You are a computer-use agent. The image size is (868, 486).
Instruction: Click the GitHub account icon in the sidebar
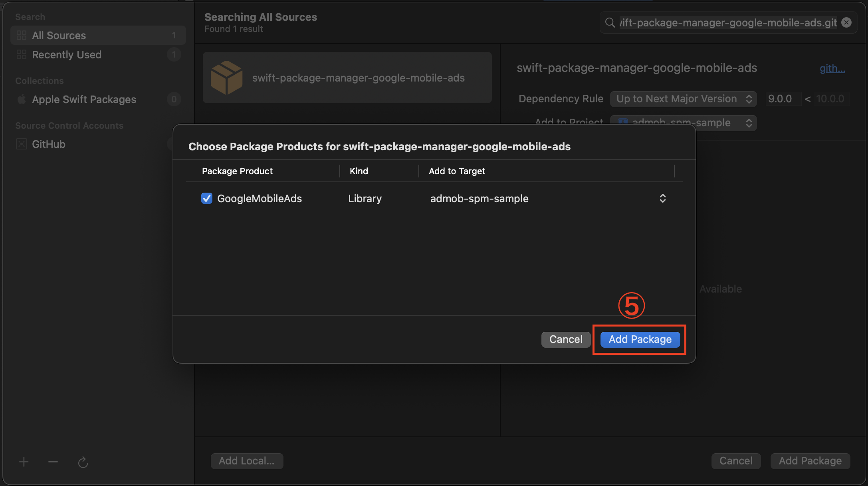coord(21,144)
